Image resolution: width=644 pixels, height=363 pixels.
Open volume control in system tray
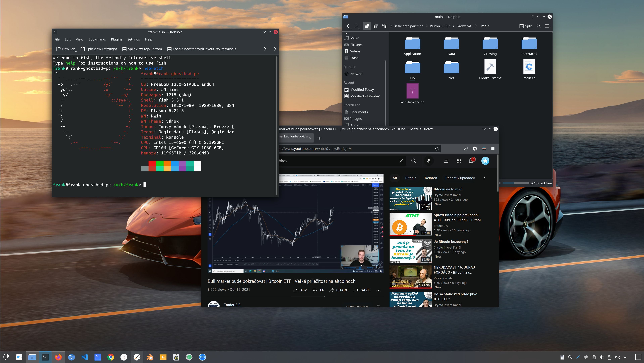pos(602,357)
